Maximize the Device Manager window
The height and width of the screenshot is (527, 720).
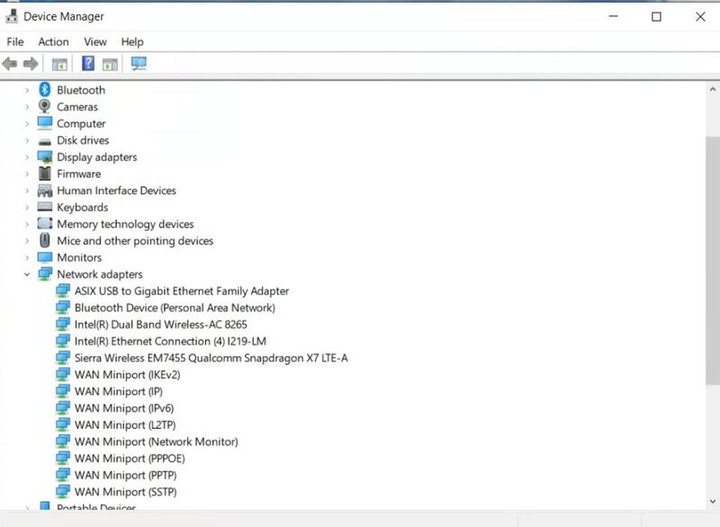coord(657,17)
